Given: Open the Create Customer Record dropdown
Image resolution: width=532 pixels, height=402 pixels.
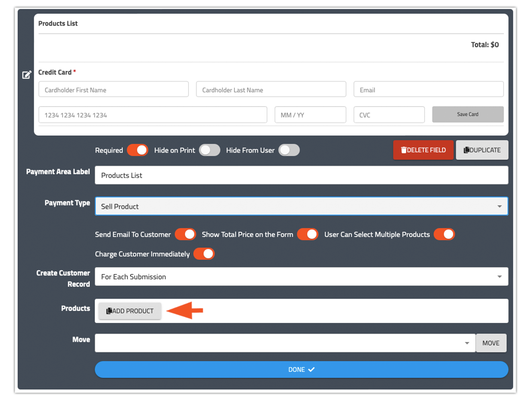Looking at the screenshot, I should pos(302,277).
